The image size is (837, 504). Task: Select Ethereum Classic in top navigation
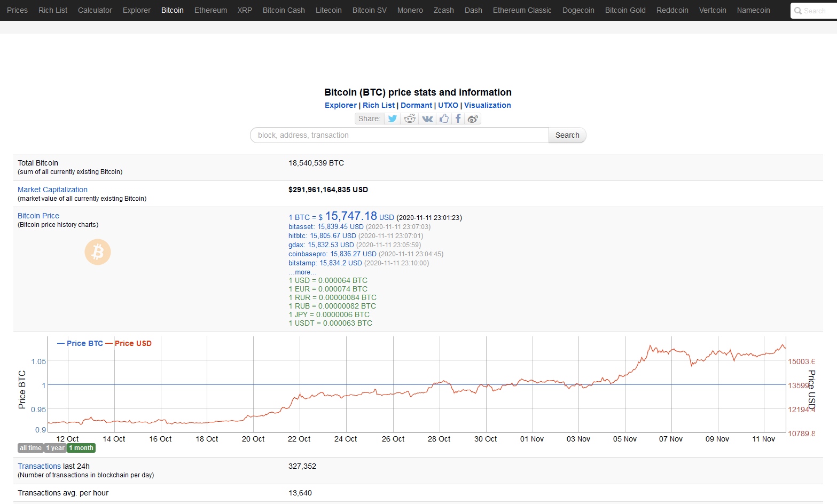[522, 10]
